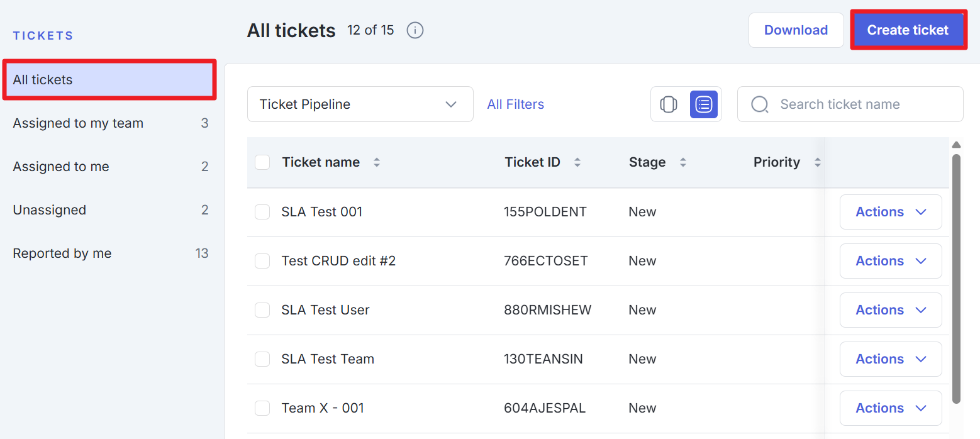Tick the checkbox for SLA Test 001

coord(262,212)
